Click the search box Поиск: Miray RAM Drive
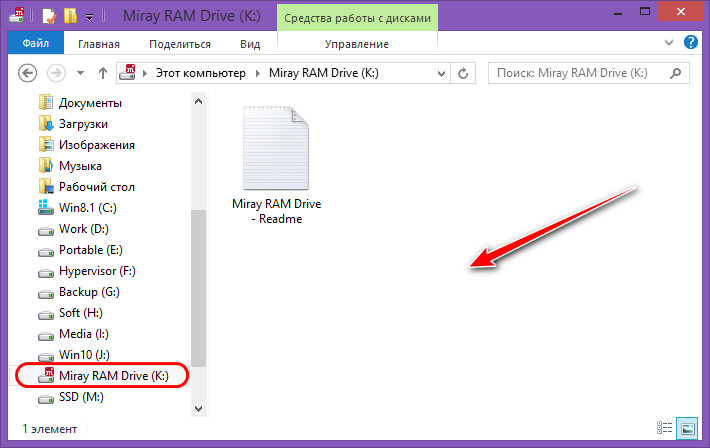 click(x=585, y=73)
